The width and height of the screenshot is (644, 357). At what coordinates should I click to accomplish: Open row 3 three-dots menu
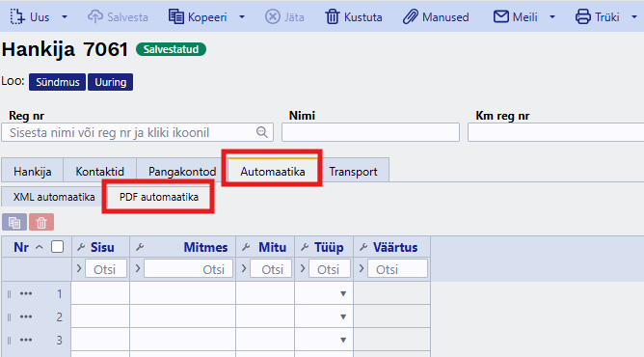pos(26,340)
